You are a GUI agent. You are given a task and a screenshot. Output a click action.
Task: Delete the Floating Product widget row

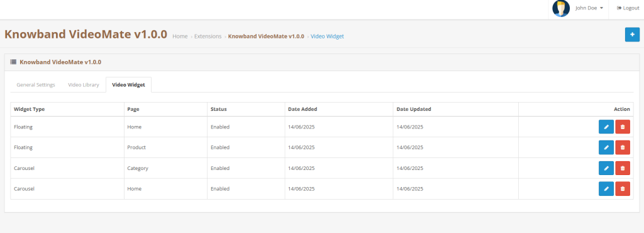coord(622,147)
